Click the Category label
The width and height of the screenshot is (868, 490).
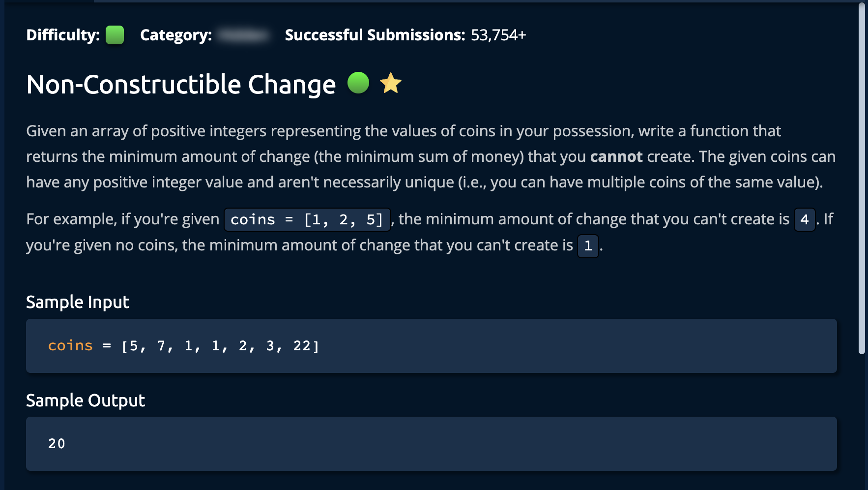click(x=176, y=35)
